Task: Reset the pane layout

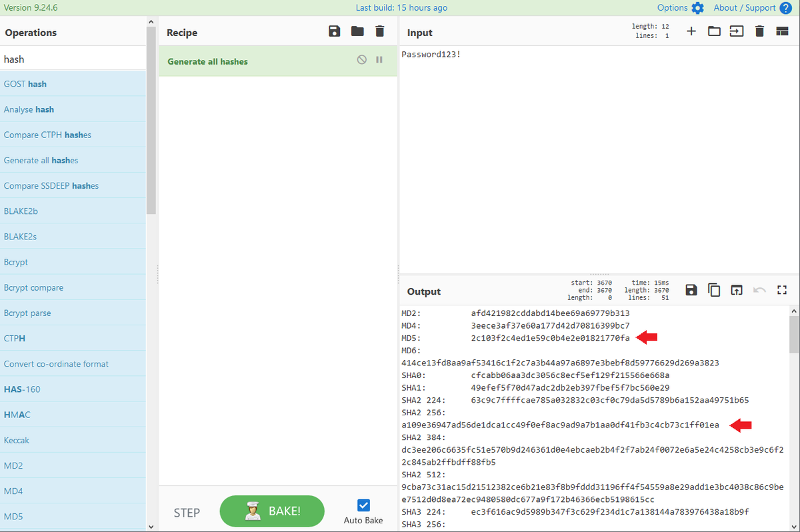Action: [x=782, y=31]
